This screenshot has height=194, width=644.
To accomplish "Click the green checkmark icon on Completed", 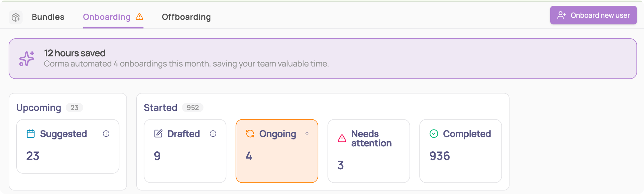I will (434, 134).
